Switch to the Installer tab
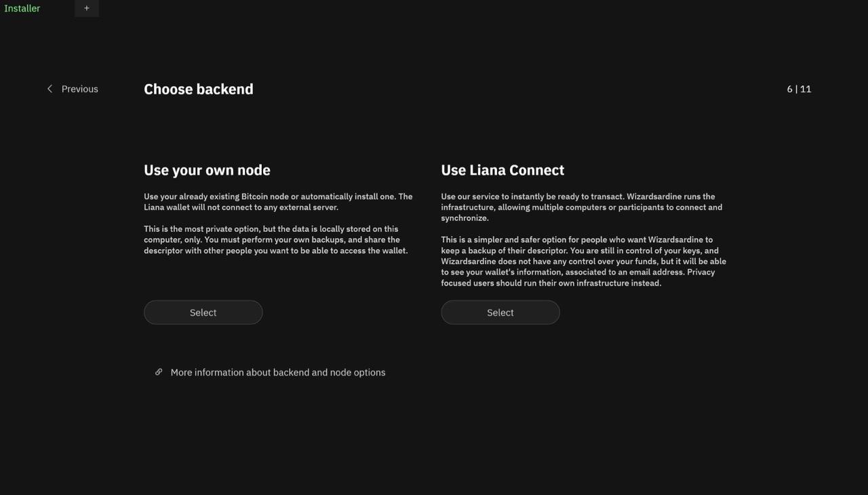This screenshot has width=868, height=495. point(22,8)
